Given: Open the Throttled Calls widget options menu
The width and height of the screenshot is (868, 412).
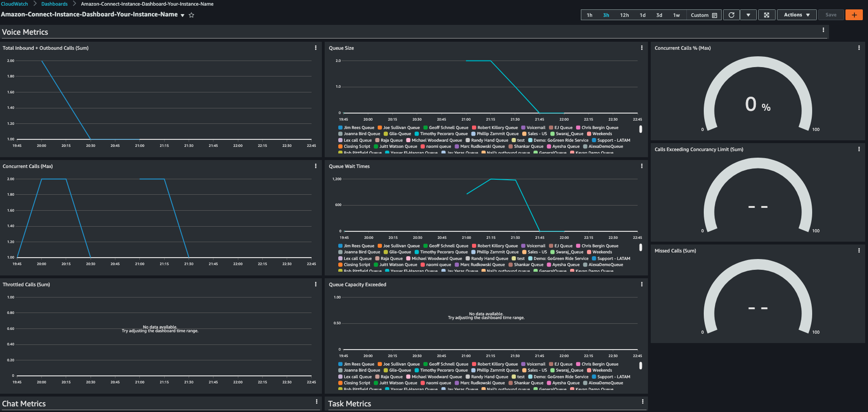Looking at the screenshot, I should pyautogui.click(x=315, y=284).
